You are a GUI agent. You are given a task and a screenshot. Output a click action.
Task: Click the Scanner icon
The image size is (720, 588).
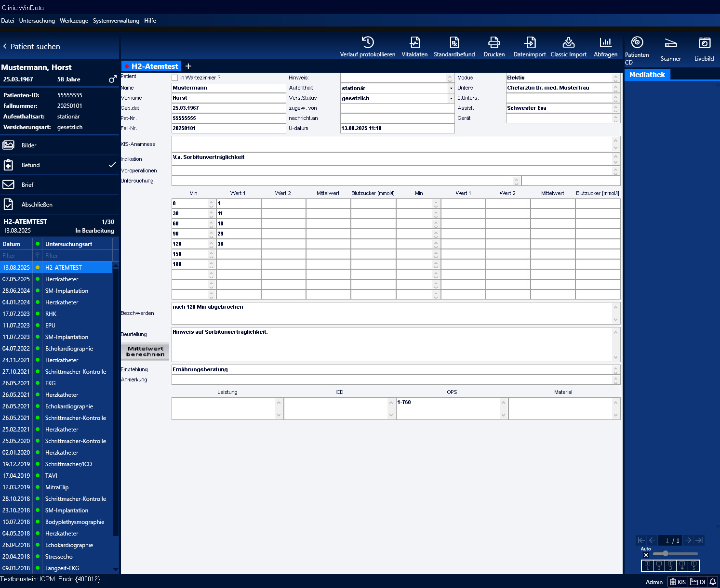coord(670,43)
